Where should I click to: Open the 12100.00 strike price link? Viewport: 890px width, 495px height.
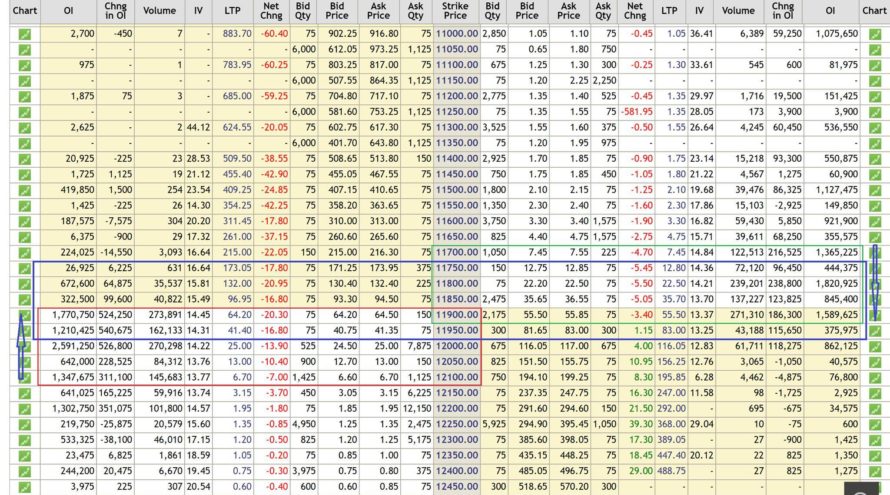[457, 377]
